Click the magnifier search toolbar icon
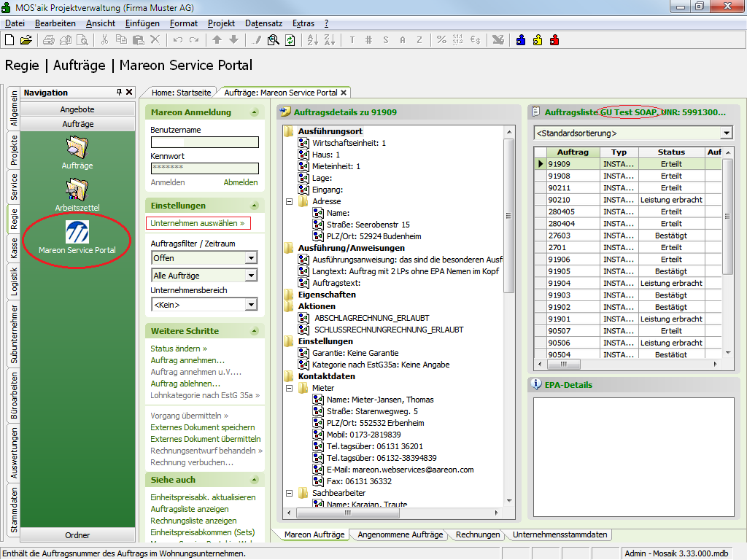This screenshot has width=747, height=560. coord(274,39)
